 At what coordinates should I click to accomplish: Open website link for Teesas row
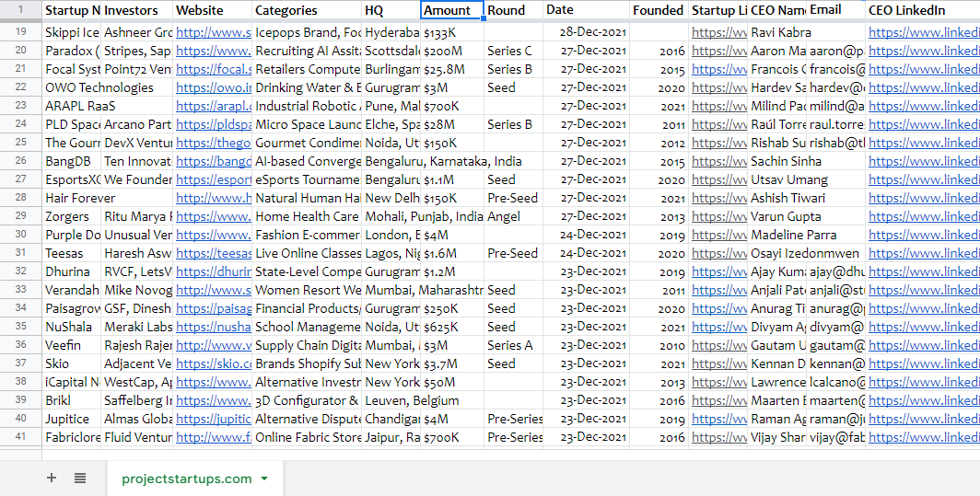coord(214,254)
